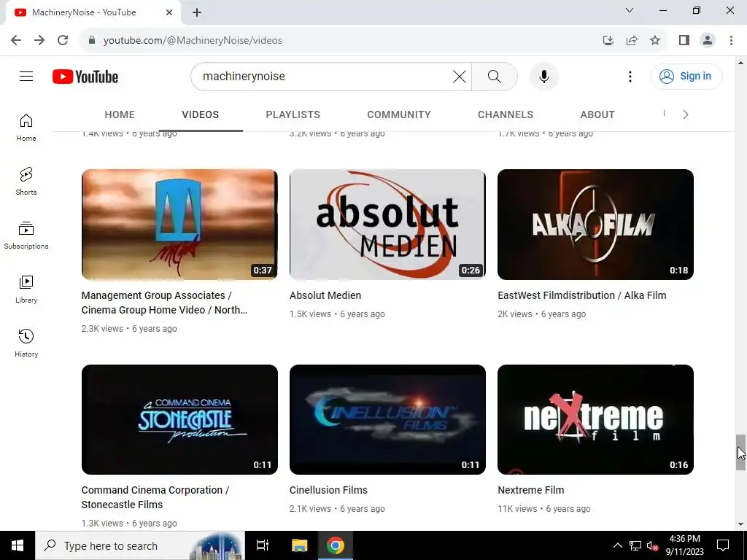Select the VIDEOS channel tab

[200, 114]
